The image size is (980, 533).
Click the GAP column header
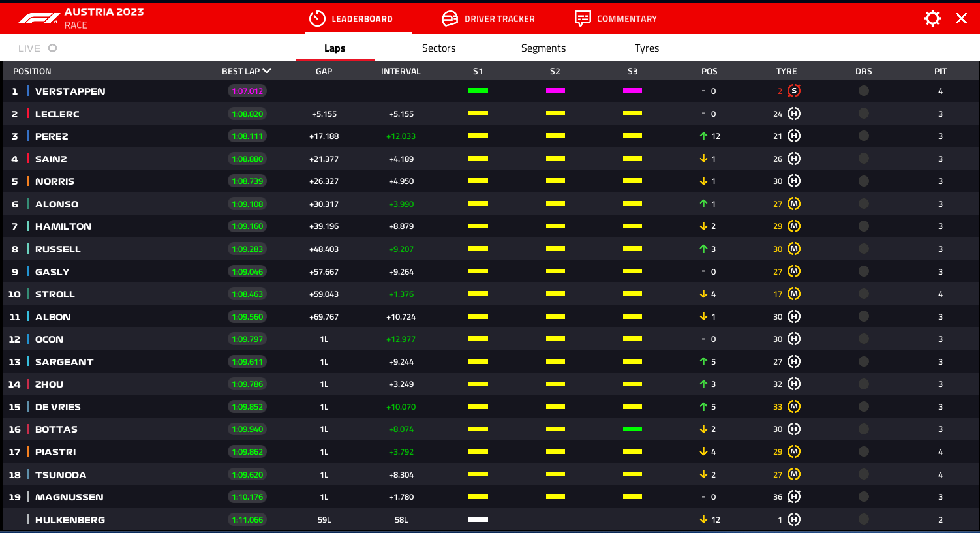click(324, 71)
